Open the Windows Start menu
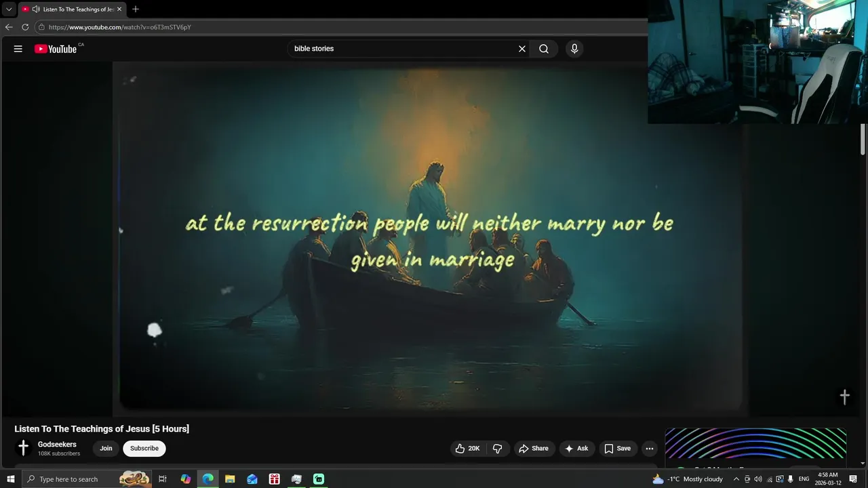 [x=11, y=479]
